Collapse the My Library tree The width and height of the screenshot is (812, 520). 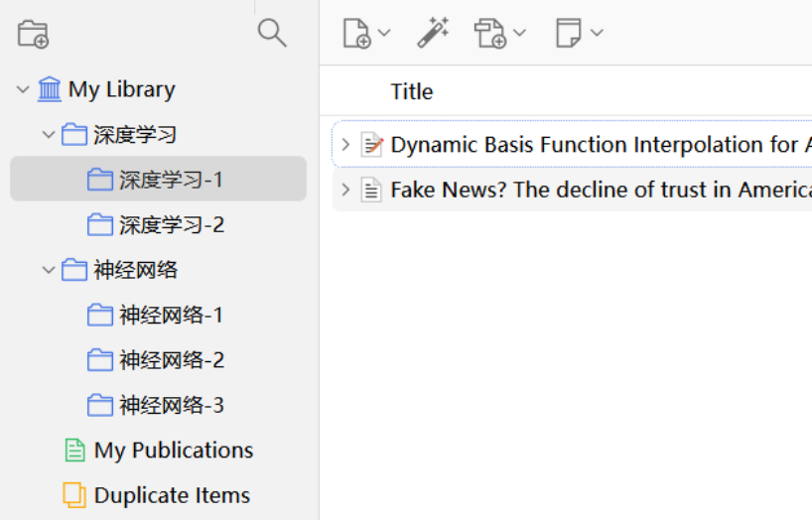click(x=23, y=89)
